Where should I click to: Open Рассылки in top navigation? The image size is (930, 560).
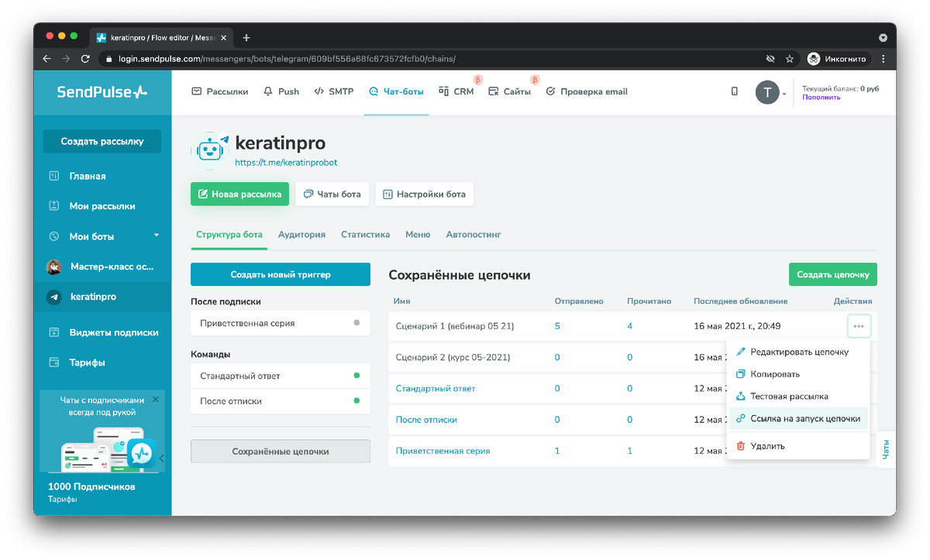coord(220,91)
